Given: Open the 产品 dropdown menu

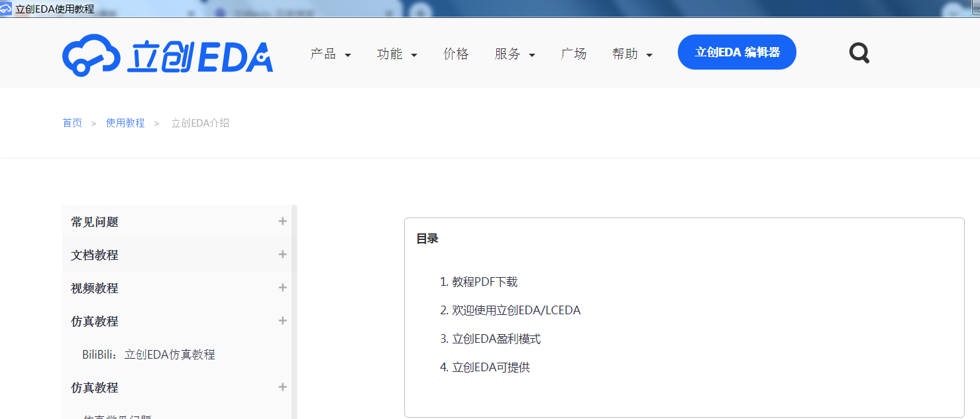Looking at the screenshot, I should point(331,54).
